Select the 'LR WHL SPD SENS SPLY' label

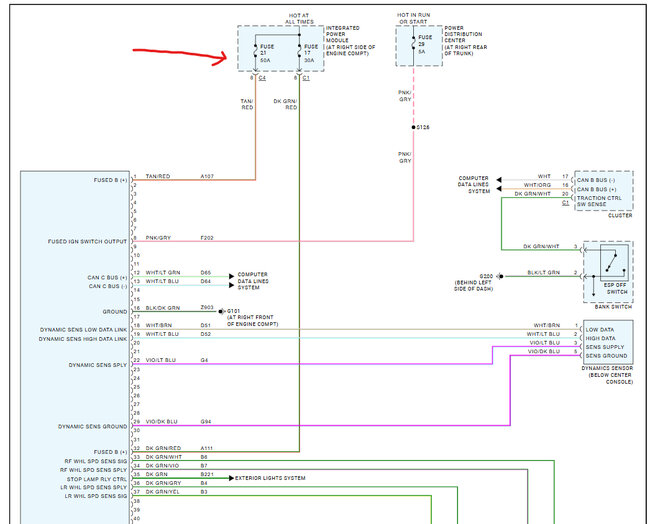(x=94, y=487)
